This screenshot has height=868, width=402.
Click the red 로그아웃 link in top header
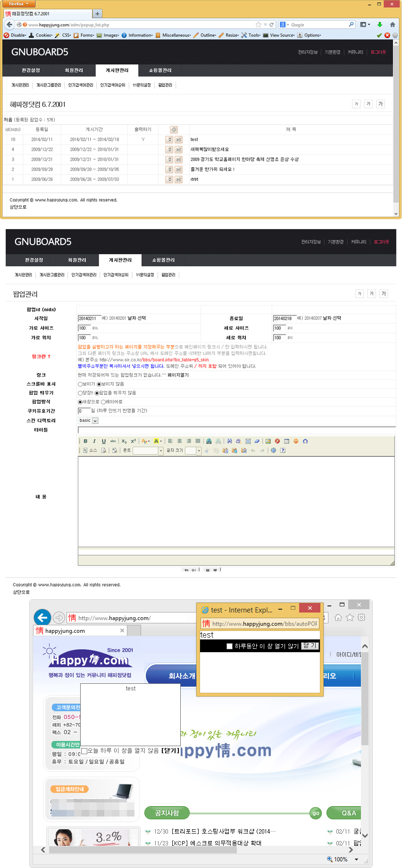pyautogui.click(x=378, y=52)
